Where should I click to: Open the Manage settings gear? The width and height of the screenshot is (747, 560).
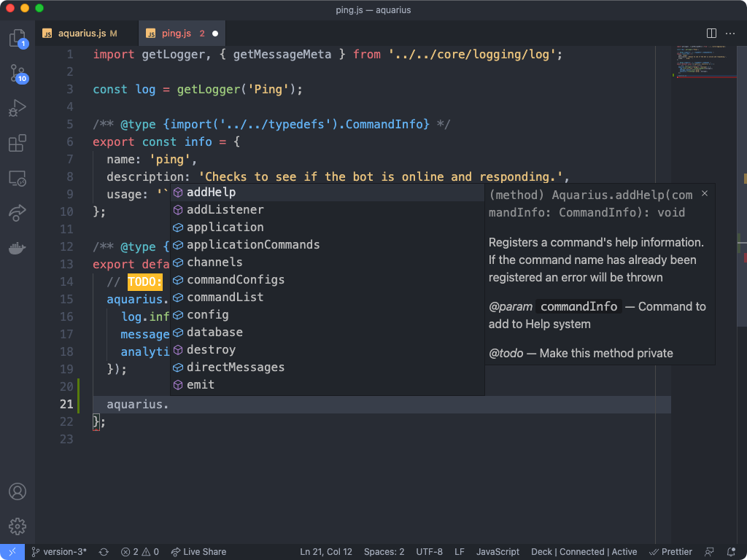point(18,526)
